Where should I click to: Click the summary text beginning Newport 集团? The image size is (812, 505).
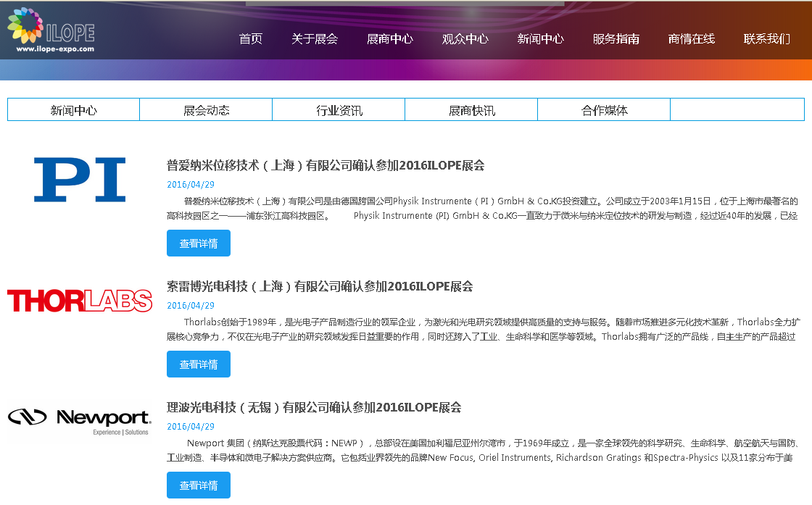(483, 450)
